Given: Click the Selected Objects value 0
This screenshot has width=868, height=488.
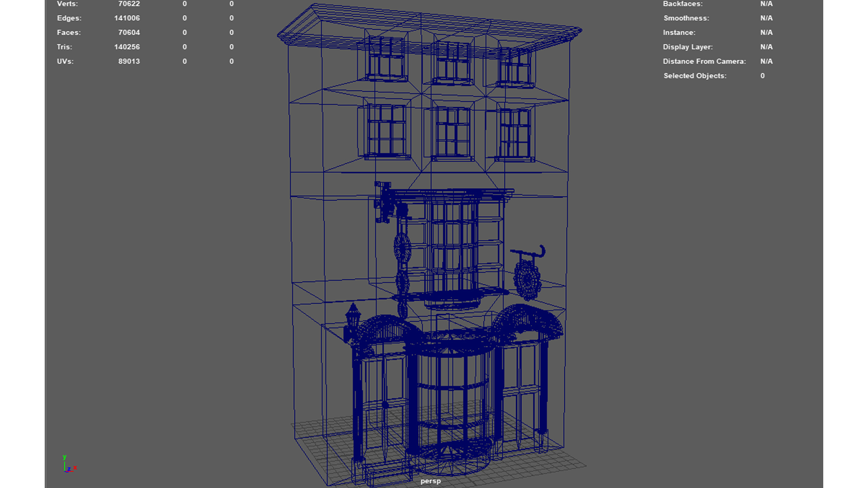Looking at the screenshot, I should pyautogui.click(x=763, y=76).
